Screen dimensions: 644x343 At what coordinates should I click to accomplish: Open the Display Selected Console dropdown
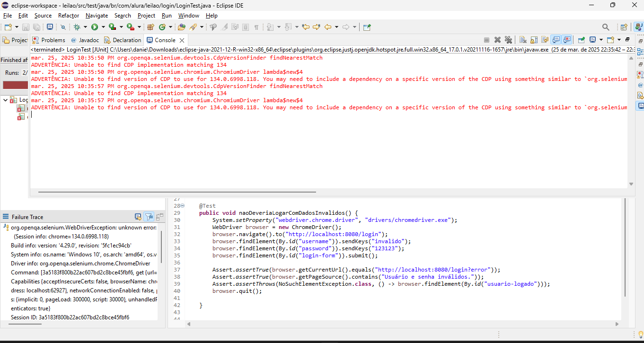[601, 40]
